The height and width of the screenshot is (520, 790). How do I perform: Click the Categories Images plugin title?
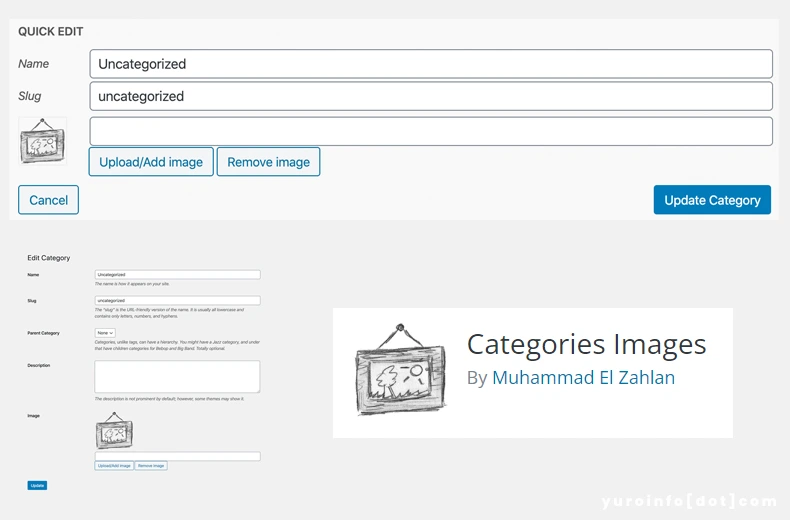[x=586, y=345]
